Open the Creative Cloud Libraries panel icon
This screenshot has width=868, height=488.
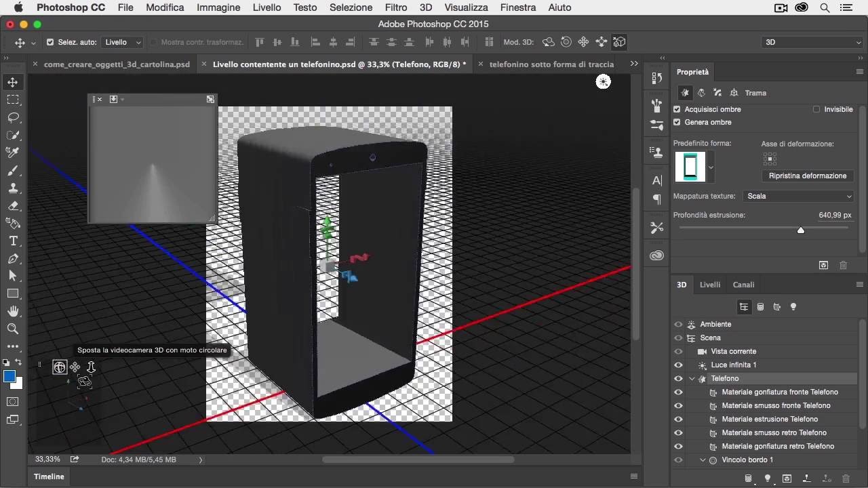pos(656,256)
